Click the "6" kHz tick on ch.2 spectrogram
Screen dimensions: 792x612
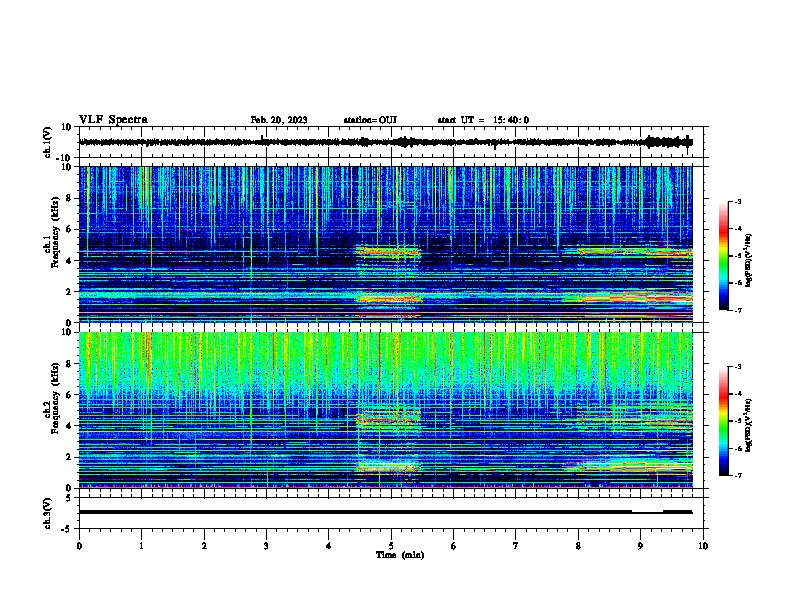[x=69, y=395]
